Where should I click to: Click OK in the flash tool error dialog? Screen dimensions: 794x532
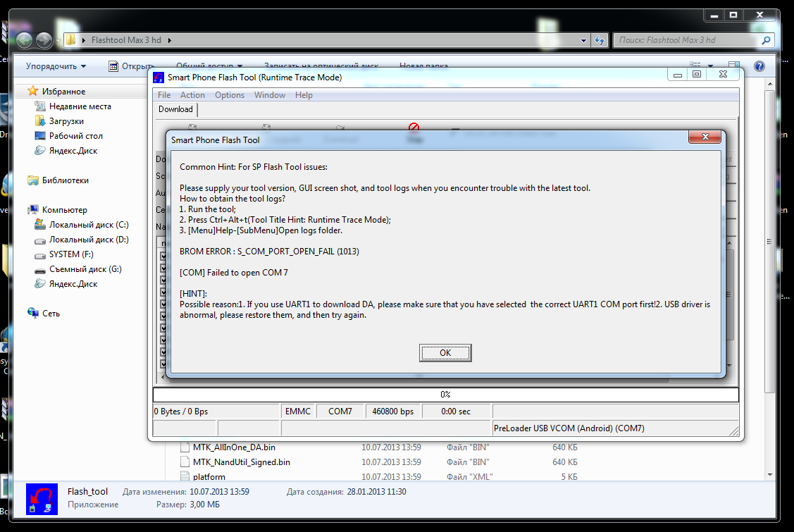(445, 352)
